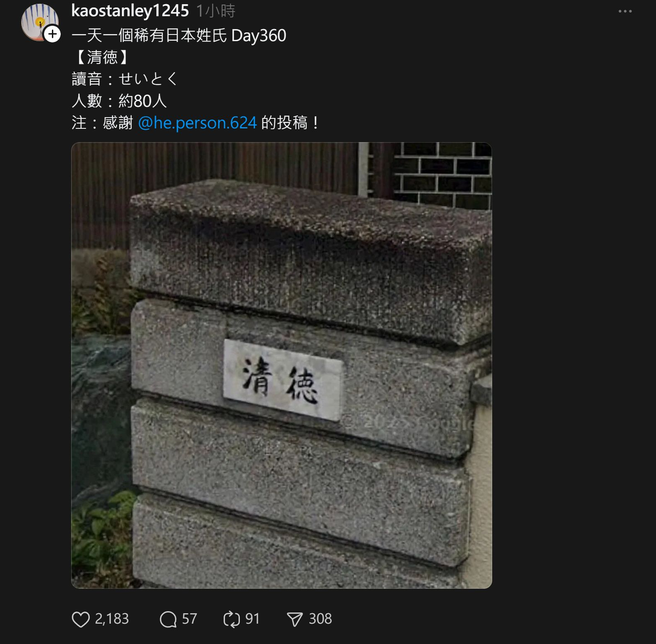Click the 讀音：せいとく reading line
This screenshot has width=656, height=644.
coord(125,79)
